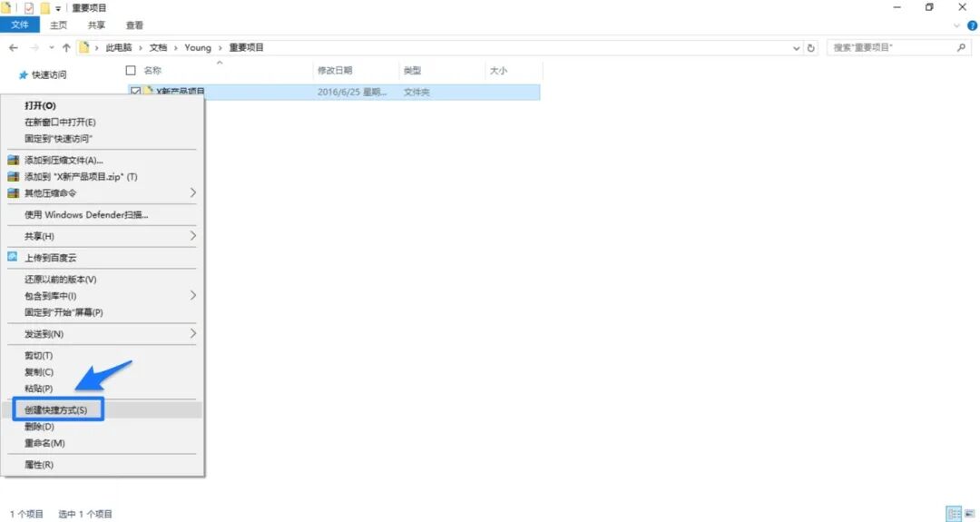980x522 pixels.
Task: Open the 主页 ribbon tab
Action: click(58, 25)
